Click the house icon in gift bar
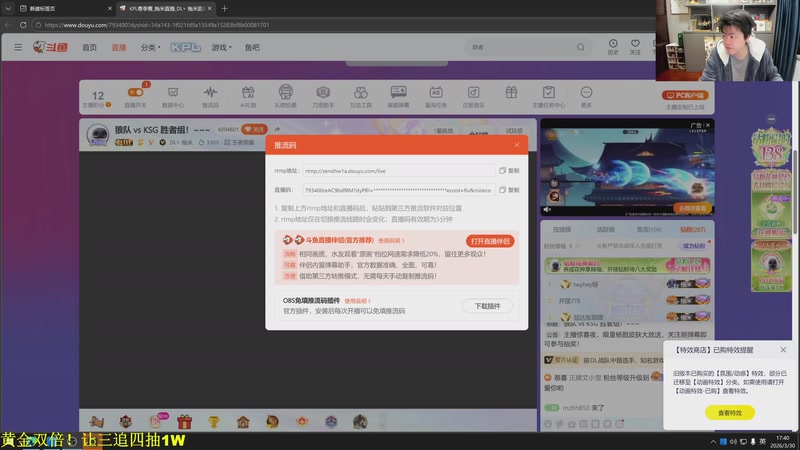800x450 pixels. click(x=243, y=422)
